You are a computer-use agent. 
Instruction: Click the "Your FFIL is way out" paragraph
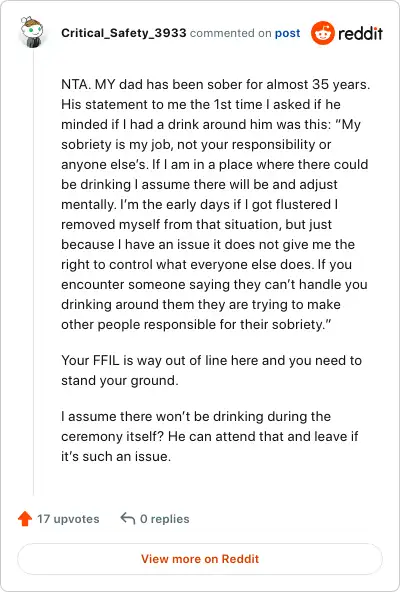[212, 370]
